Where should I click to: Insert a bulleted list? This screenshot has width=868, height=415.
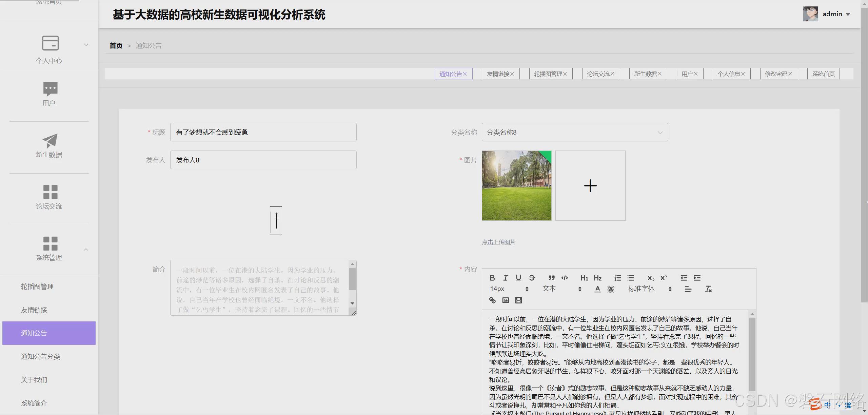(x=631, y=278)
